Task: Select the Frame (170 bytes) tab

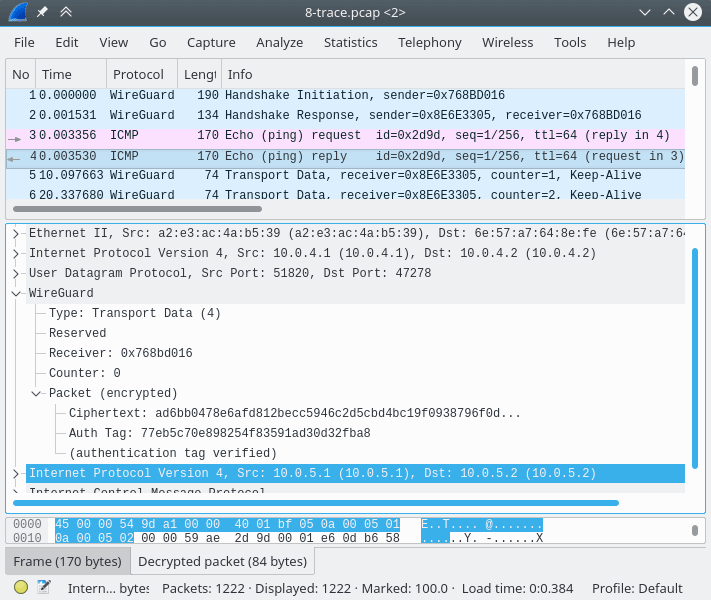Action: (67, 561)
